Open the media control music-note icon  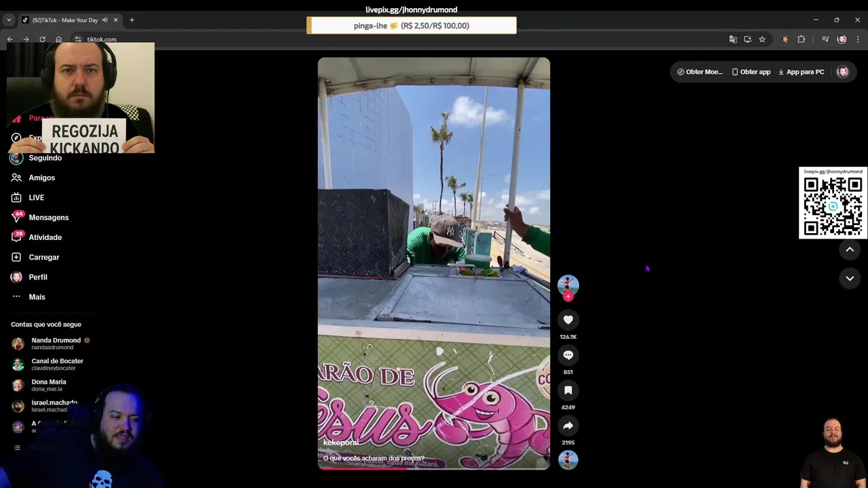click(825, 39)
